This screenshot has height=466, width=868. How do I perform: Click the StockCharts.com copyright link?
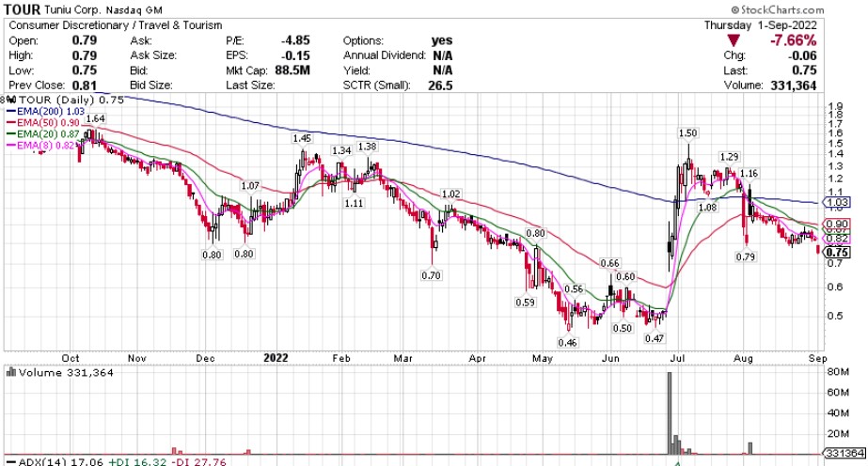pos(777,10)
